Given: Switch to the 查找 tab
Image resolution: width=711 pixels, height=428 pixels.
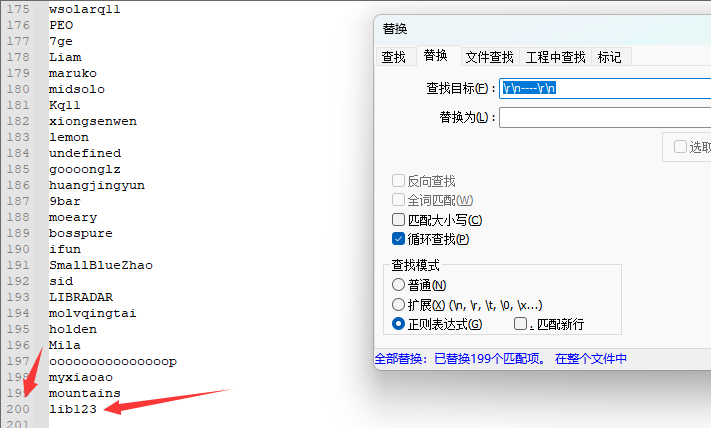Looking at the screenshot, I should click(x=394, y=58).
